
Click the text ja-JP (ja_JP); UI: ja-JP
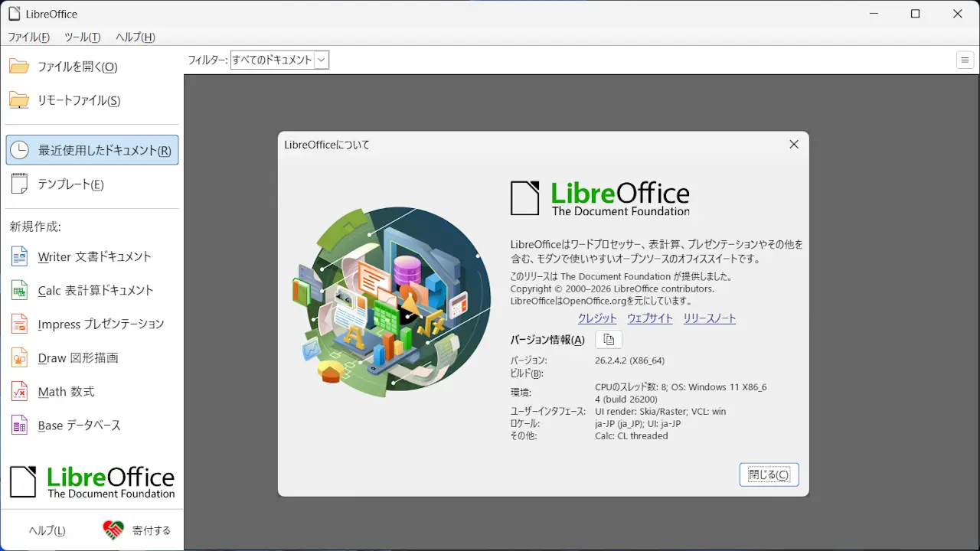pyautogui.click(x=638, y=423)
